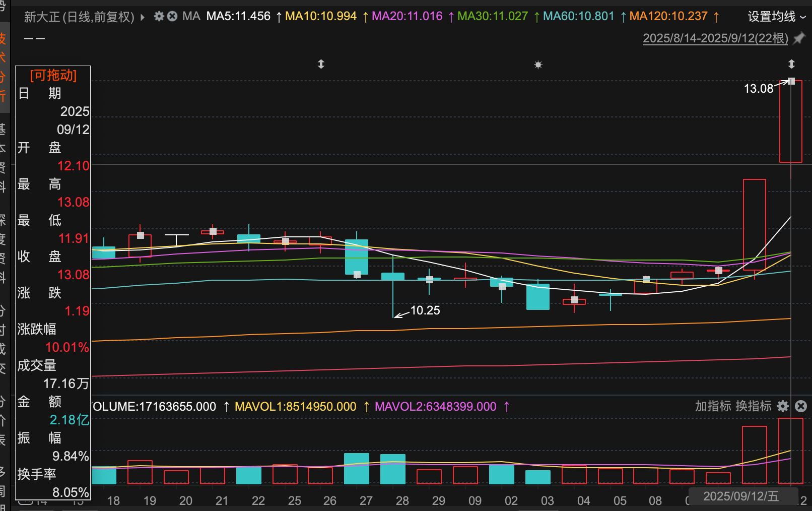Toggle the MA10 yellow moving average label
Viewport: 812px width, 511px height.
[x=321, y=17]
